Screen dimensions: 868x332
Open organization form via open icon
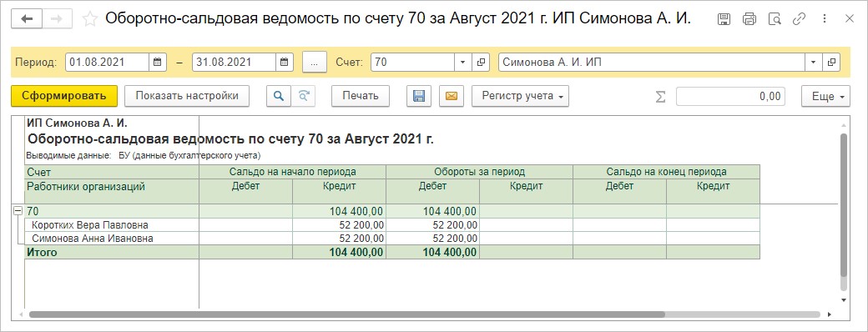[x=831, y=63]
